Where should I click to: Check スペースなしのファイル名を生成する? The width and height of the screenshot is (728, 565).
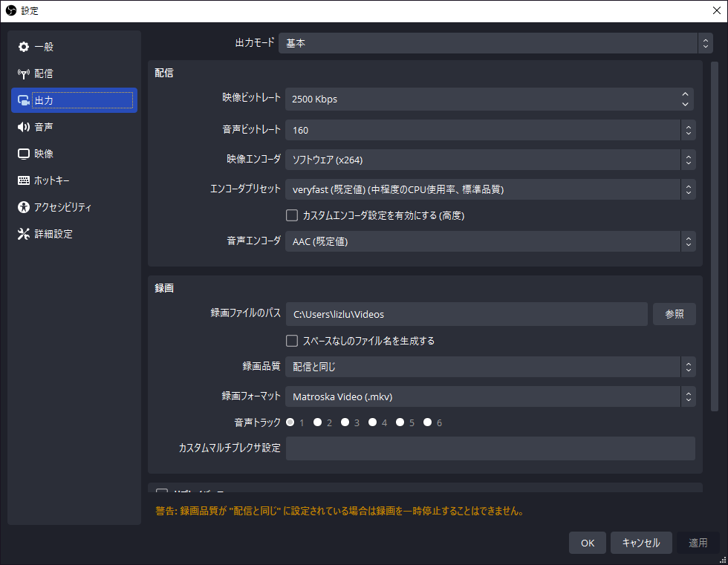[291, 341]
